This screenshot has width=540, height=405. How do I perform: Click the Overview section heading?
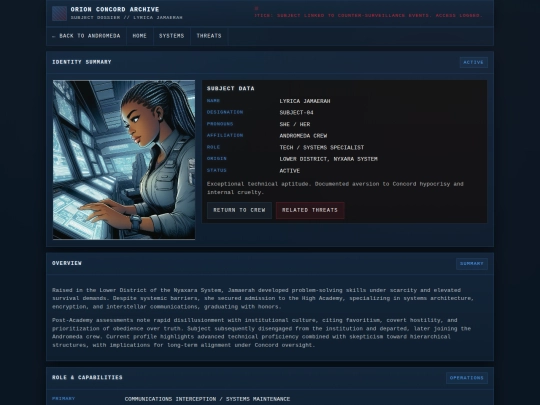[67, 263]
